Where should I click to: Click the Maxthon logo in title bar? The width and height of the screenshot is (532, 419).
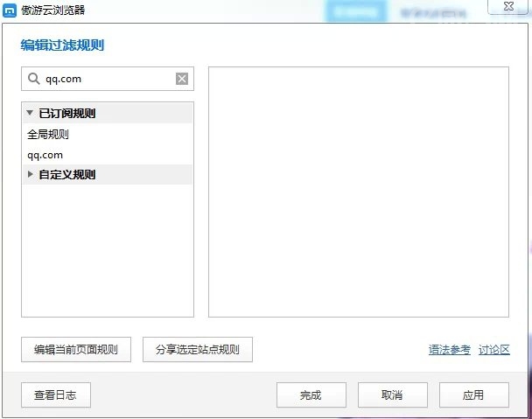click(x=10, y=11)
